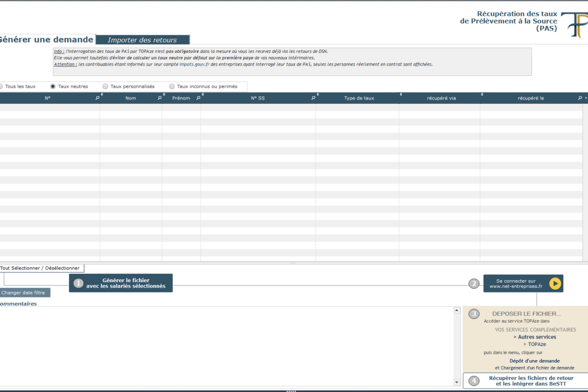The image size is (588, 392).
Task: Open the 'Générer une demande' tab
Action: (x=47, y=40)
